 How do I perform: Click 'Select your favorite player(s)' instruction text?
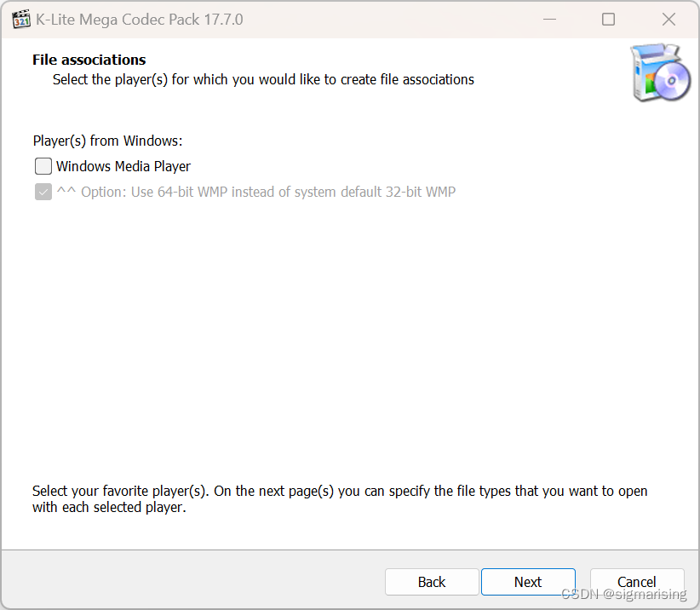pyautogui.click(x=340, y=498)
